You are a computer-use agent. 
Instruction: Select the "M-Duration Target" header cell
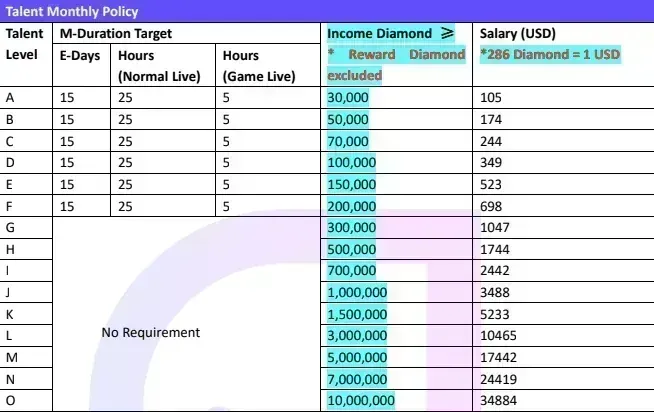point(114,34)
